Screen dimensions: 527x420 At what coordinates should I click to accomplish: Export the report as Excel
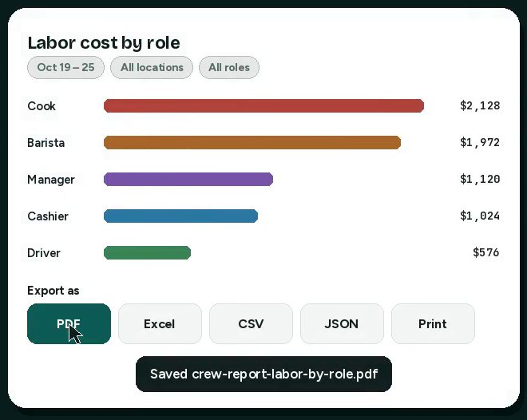click(160, 324)
